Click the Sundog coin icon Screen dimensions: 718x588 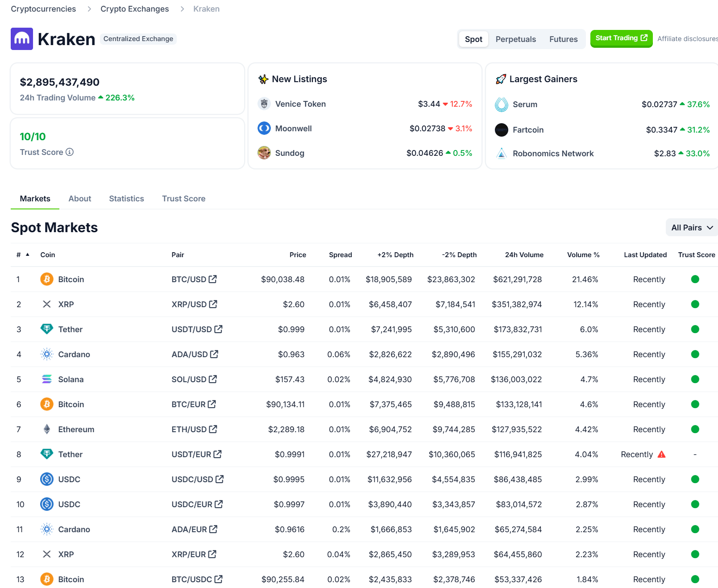(264, 153)
